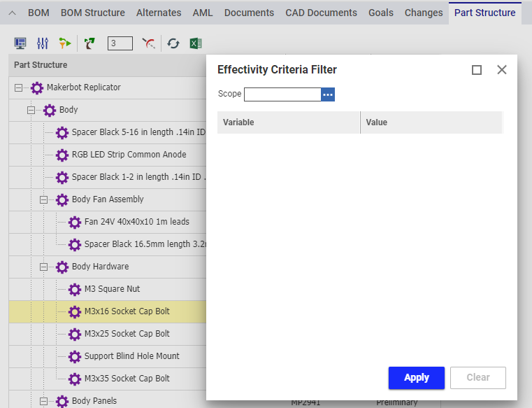The image size is (532, 408).
Task: Select RGB LED Strip Common Anode row
Action: pos(108,155)
